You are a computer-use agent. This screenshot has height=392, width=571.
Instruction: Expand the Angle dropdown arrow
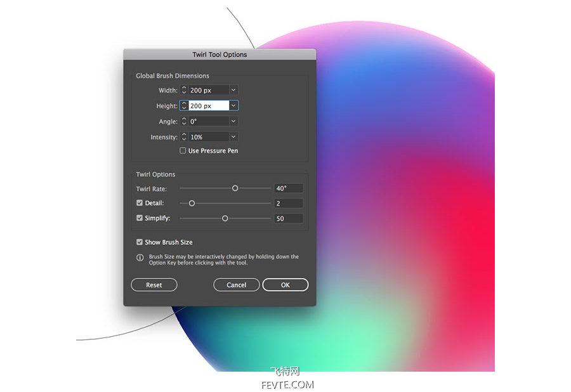(233, 121)
